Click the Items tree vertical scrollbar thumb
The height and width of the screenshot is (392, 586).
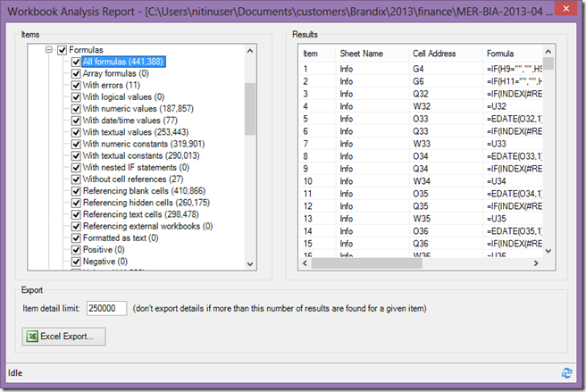point(250,109)
